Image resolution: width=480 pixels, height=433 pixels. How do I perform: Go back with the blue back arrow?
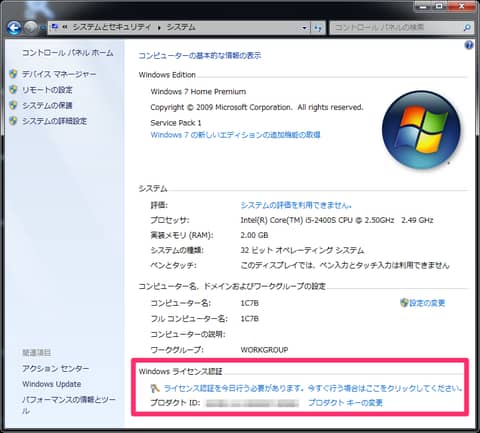click(x=14, y=28)
